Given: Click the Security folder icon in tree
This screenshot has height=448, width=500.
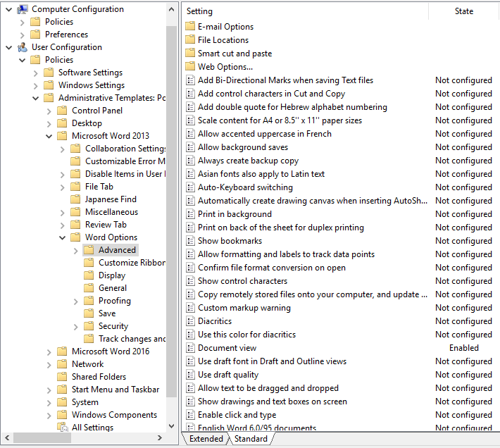Looking at the screenshot, I should click(89, 326).
